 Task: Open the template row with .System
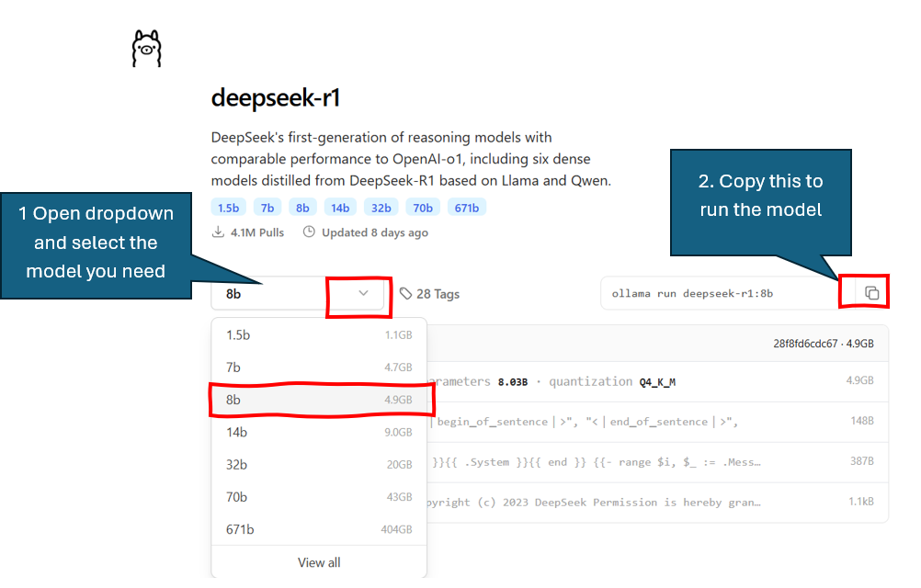click(656, 462)
